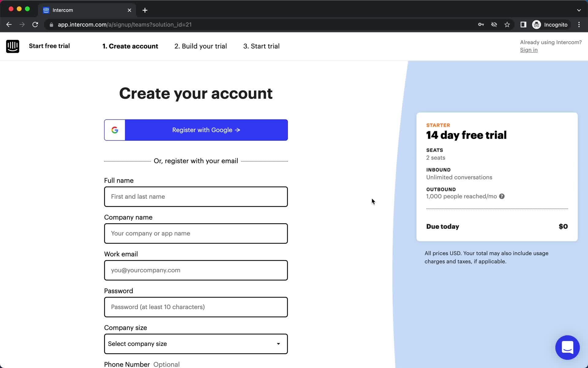Click Register with Google button
This screenshot has width=588, height=368.
tap(196, 130)
